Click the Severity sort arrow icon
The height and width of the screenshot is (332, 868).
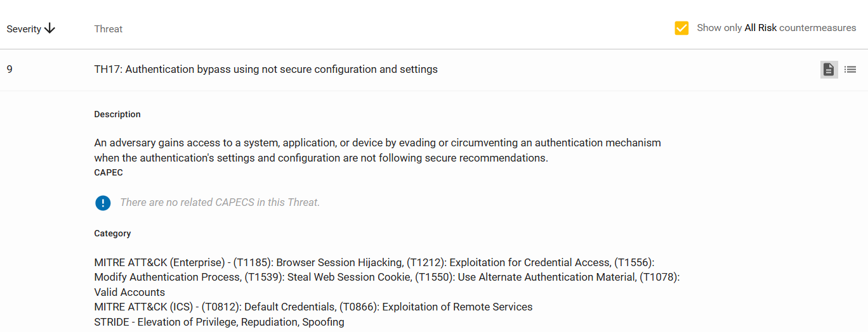click(x=50, y=29)
